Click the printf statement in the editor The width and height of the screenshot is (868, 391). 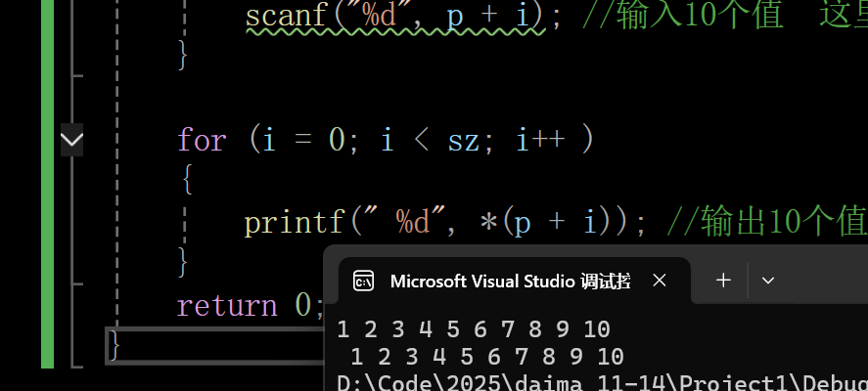445,222
